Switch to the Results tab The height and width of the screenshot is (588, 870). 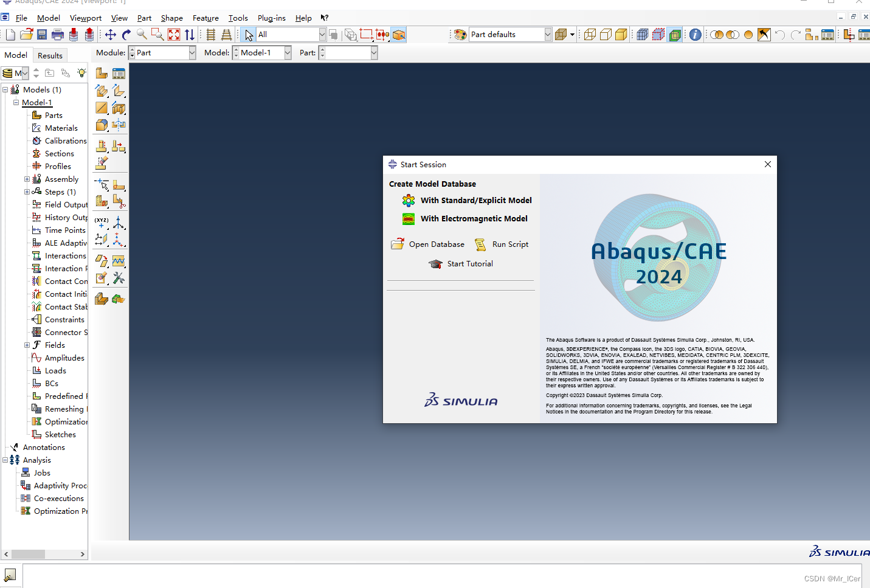[50, 55]
